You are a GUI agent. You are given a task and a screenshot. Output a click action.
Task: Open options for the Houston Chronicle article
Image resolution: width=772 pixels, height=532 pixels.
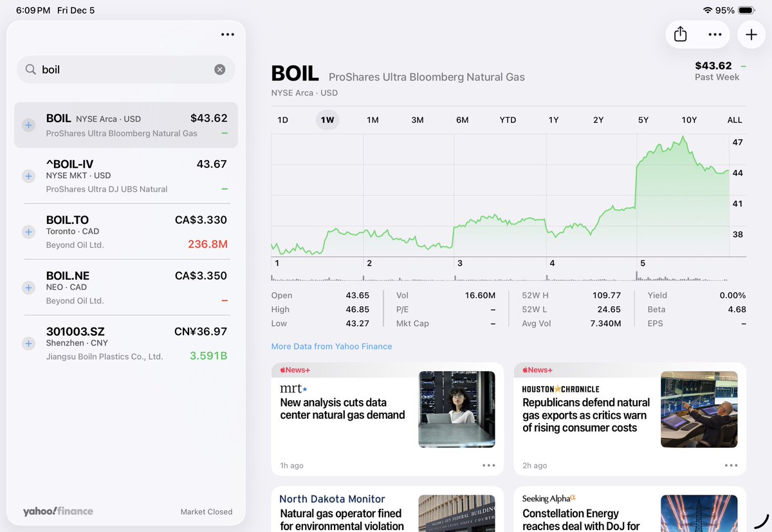[x=731, y=465]
